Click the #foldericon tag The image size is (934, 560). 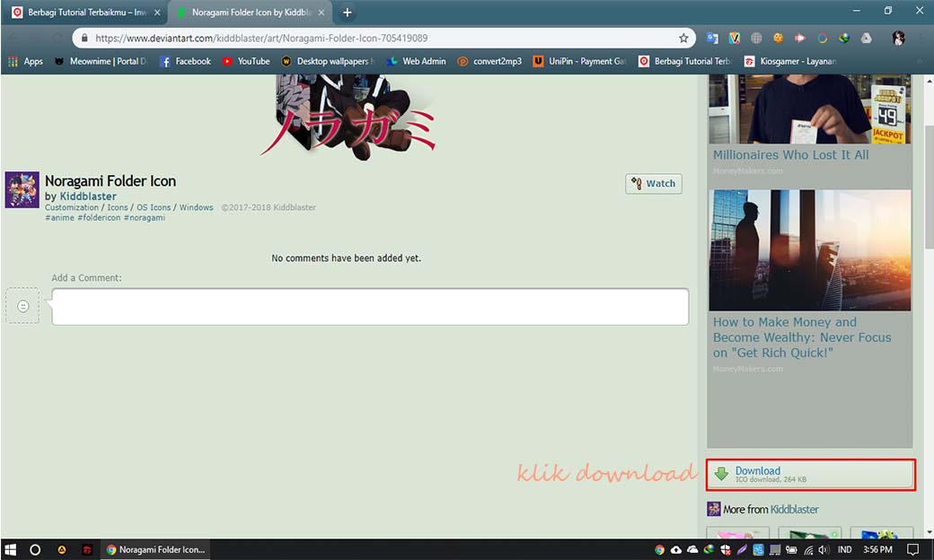click(x=99, y=218)
